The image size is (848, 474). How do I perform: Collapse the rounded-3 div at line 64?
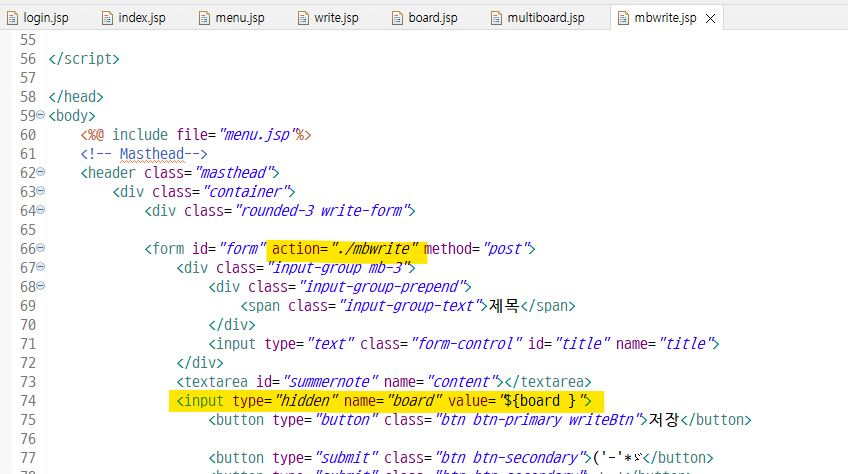pyautogui.click(x=41, y=209)
